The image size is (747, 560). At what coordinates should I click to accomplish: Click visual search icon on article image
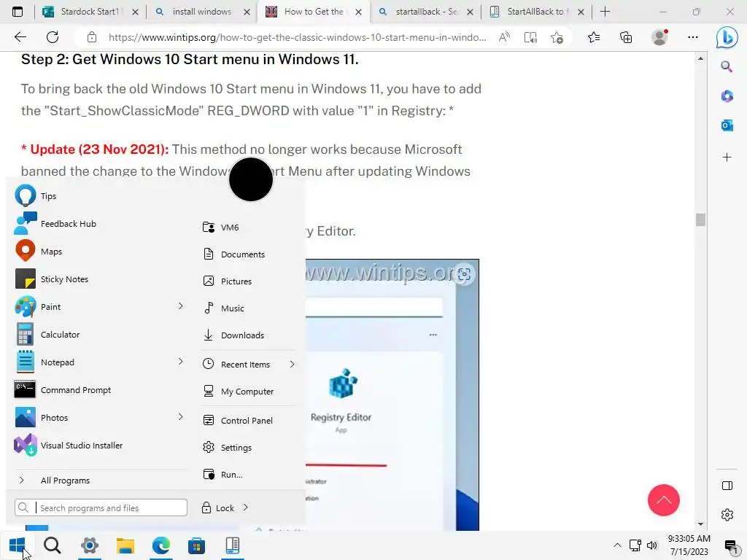[x=464, y=274]
